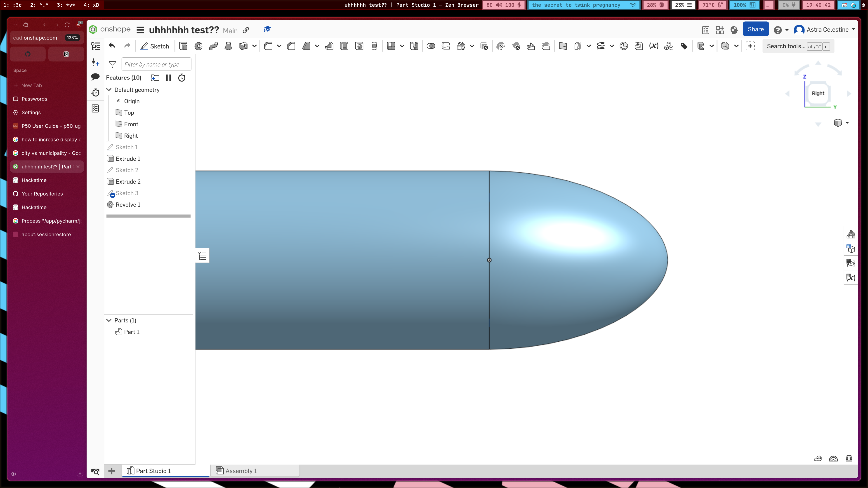Activate the Fillet tool
Image resolution: width=868 pixels, height=488 pixels.
point(268,46)
